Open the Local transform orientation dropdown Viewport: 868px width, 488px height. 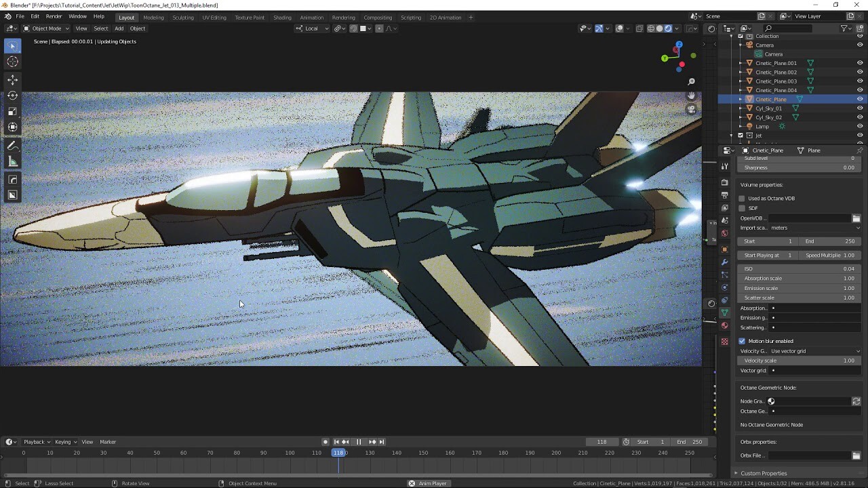pos(311,28)
